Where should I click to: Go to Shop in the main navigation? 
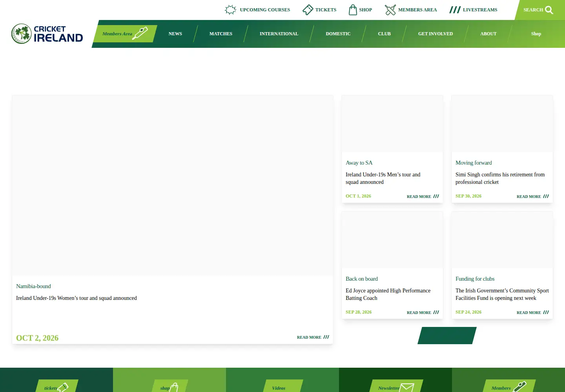536,34
